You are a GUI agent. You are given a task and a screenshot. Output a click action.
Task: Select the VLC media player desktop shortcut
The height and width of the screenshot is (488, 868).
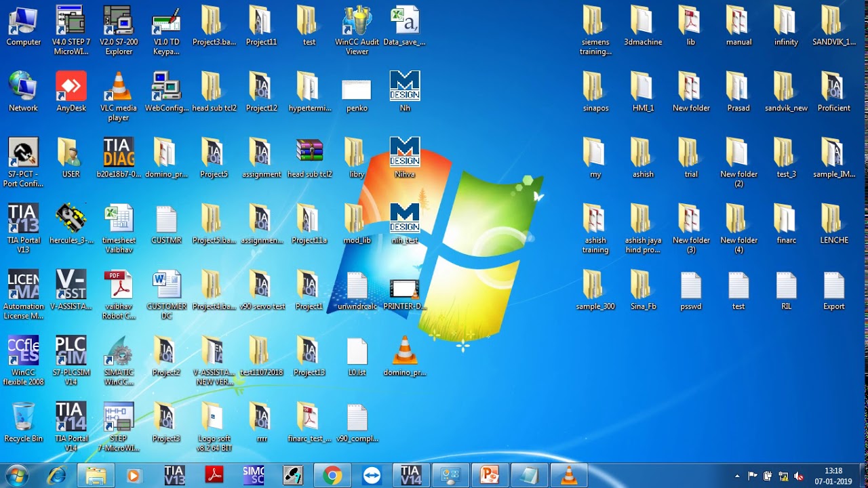[x=119, y=97]
